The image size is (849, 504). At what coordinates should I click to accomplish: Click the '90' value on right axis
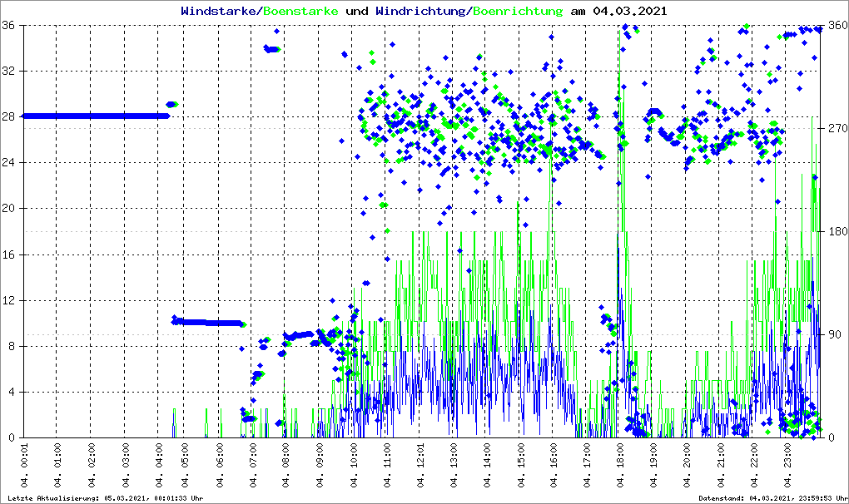tap(833, 335)
